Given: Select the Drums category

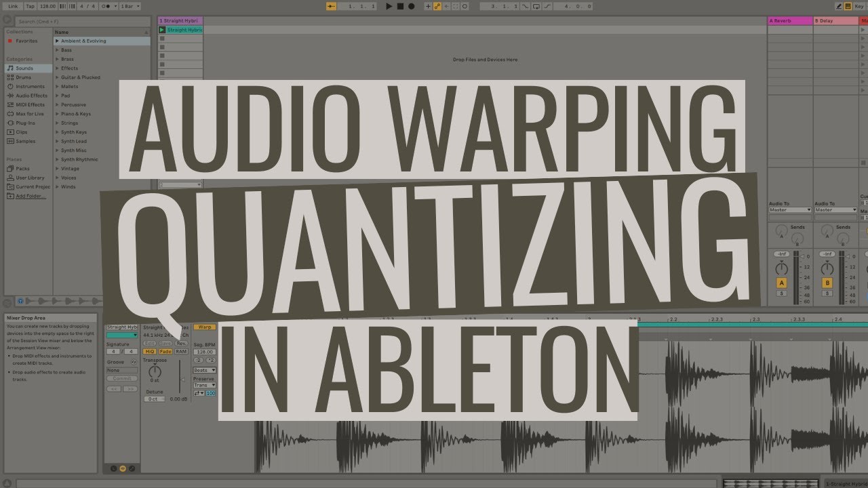Looking at the screenshot, I should tap(23, 77).
